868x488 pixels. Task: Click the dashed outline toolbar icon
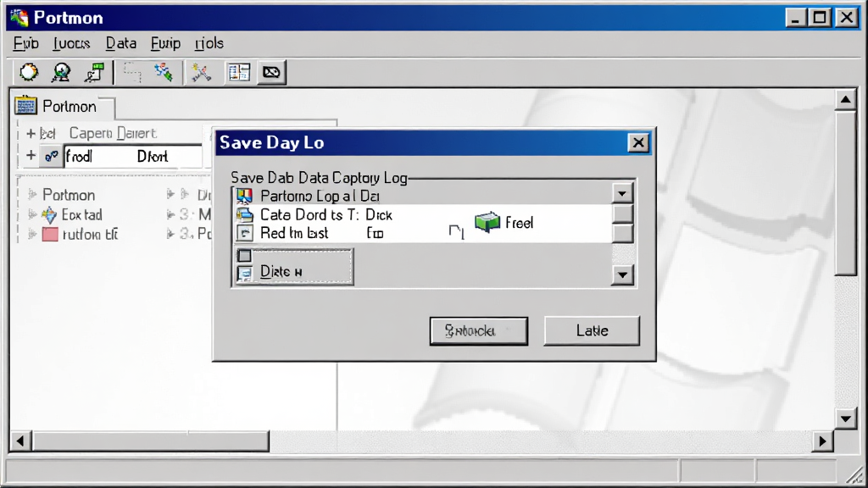132,72
